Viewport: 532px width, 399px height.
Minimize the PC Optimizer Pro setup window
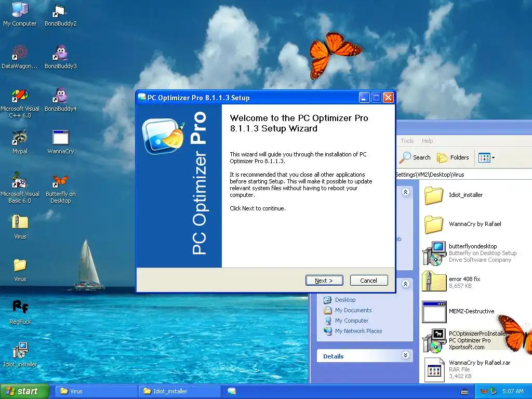coord(364,98)
